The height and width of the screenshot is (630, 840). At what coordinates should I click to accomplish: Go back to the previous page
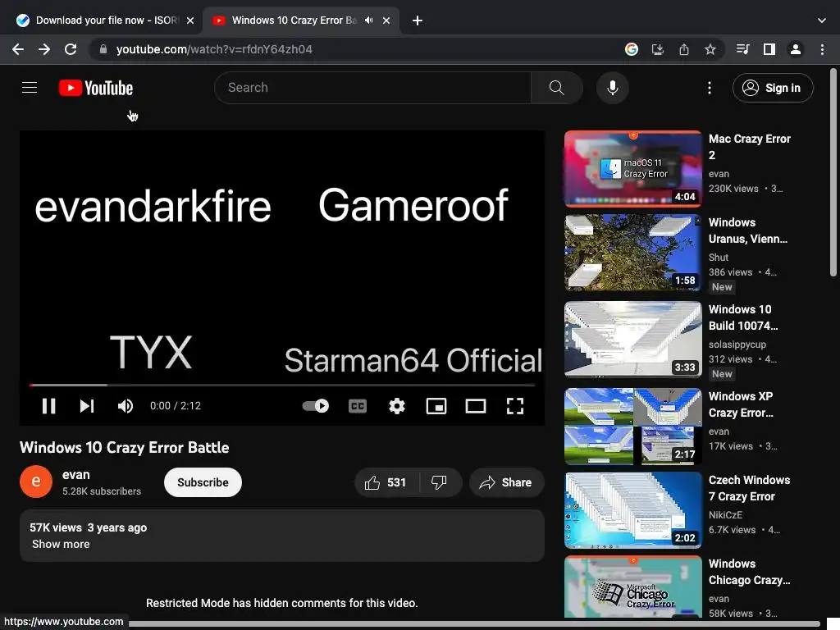coord(18,49)
